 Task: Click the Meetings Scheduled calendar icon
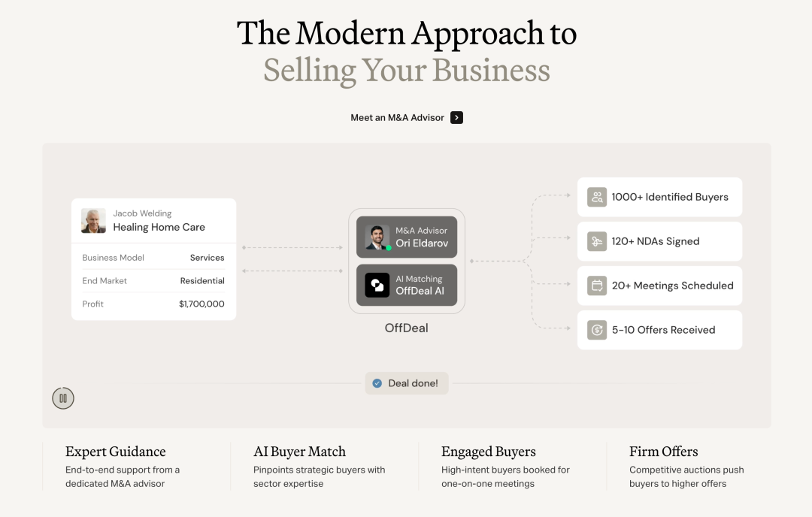(x=596, y=286)
